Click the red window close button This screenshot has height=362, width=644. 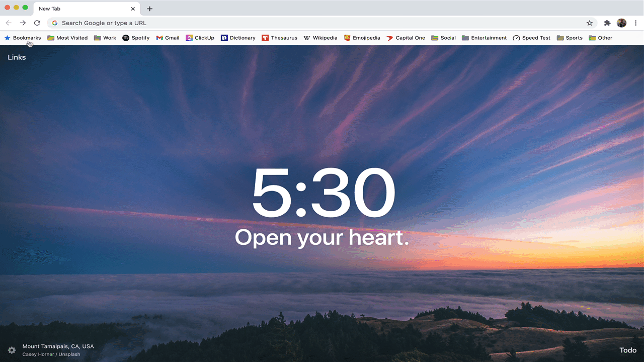point(7,8)
